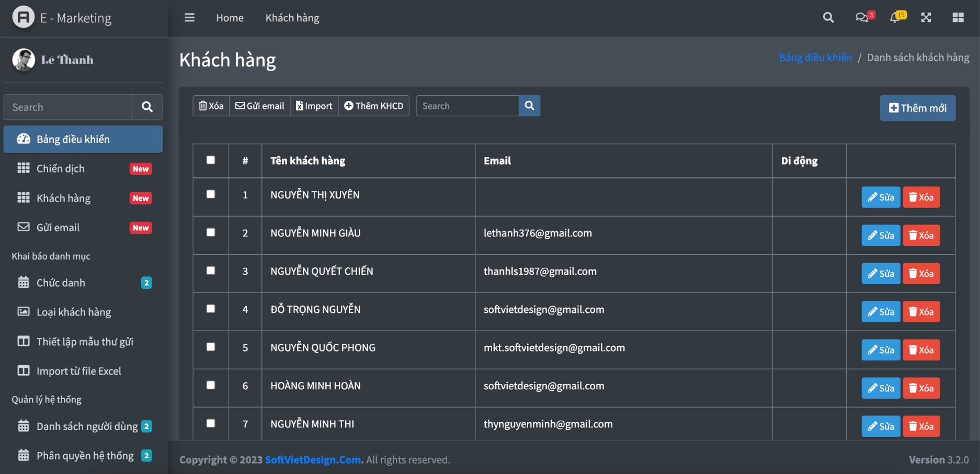Tick the select-all checkbox in table header
The width and height of the screenshot is (980, 474).
[211, 160]
